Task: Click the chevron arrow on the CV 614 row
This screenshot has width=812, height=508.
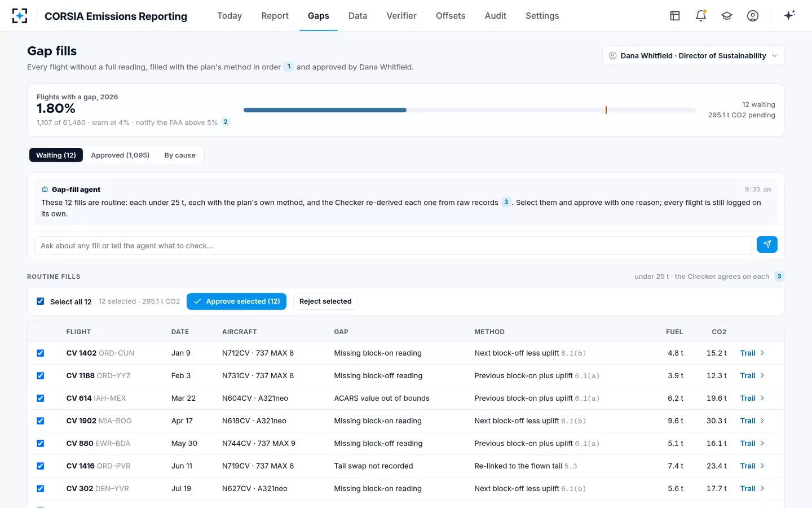Action: tap(762, 398)
